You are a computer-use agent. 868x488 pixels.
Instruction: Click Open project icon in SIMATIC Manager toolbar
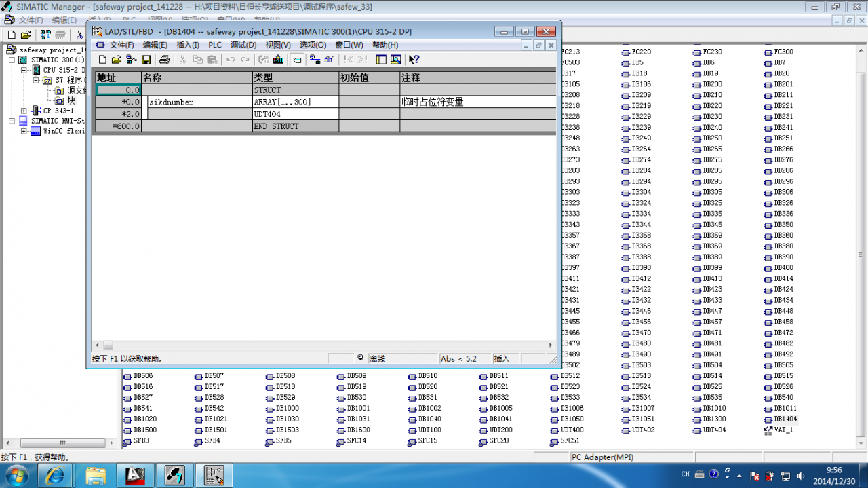click(x=26, y=35)
